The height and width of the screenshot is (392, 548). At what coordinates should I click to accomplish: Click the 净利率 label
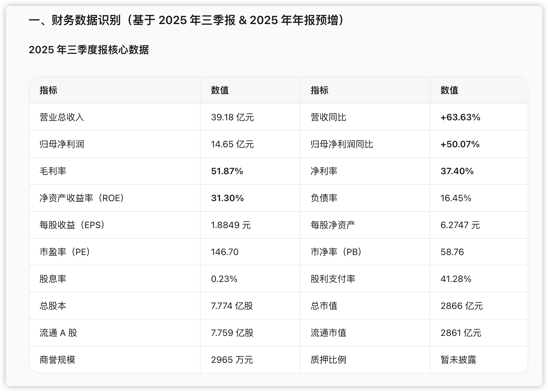pyautogui.click(x=324, y=171)
